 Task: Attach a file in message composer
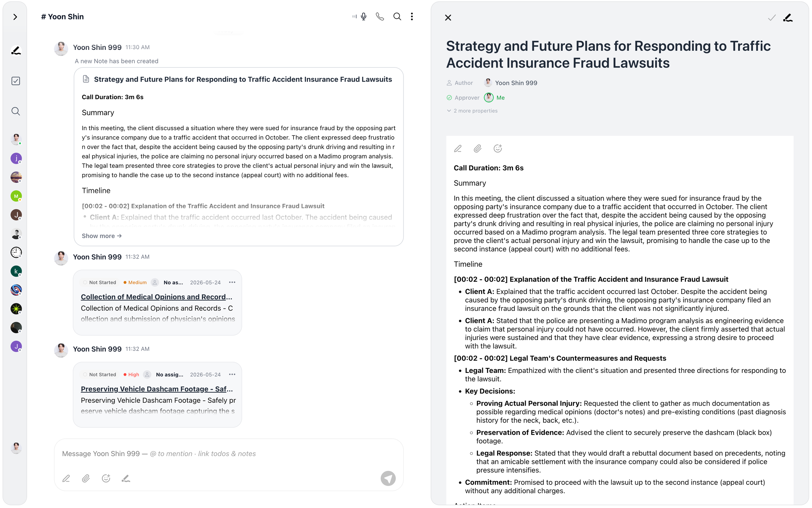(x=86, y=478)
